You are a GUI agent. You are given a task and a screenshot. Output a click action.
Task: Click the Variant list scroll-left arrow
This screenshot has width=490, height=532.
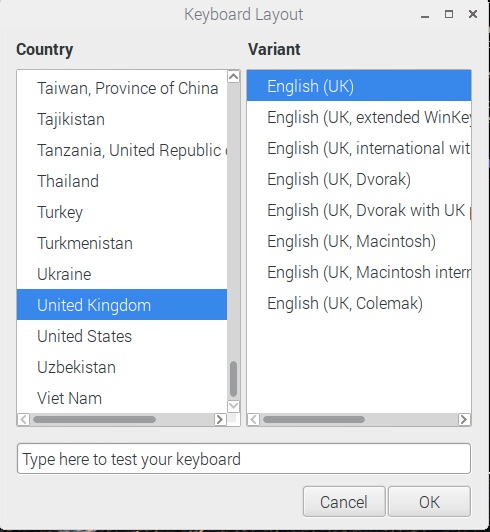253,419
